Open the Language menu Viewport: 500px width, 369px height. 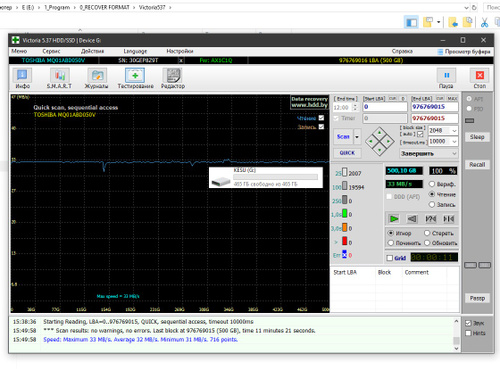coord(135,51)
